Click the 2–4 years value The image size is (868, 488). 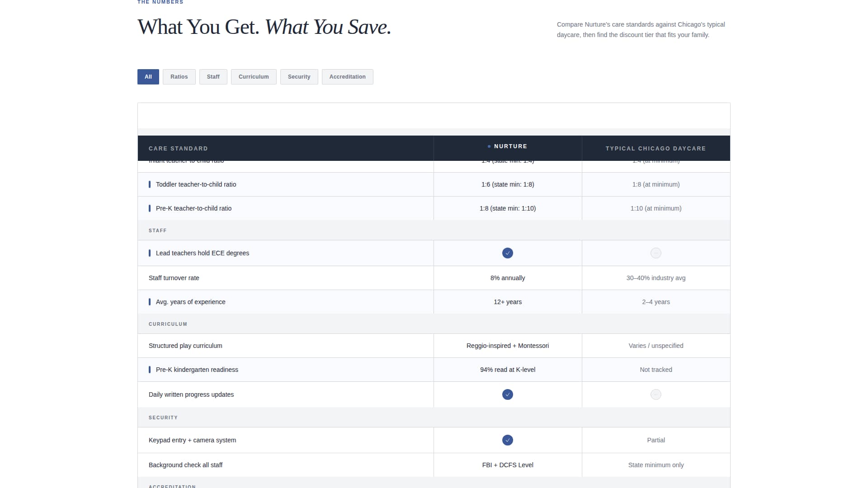point(656,302)
